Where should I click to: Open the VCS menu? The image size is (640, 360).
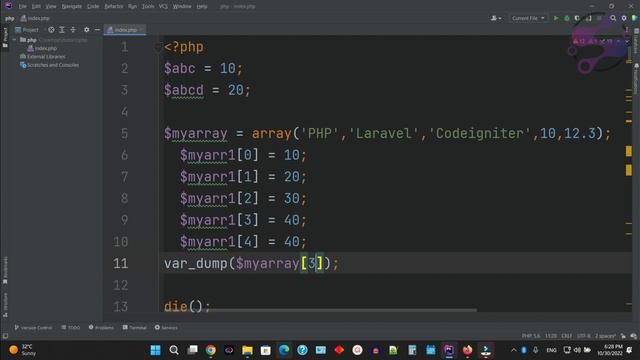tap(163, 7)
